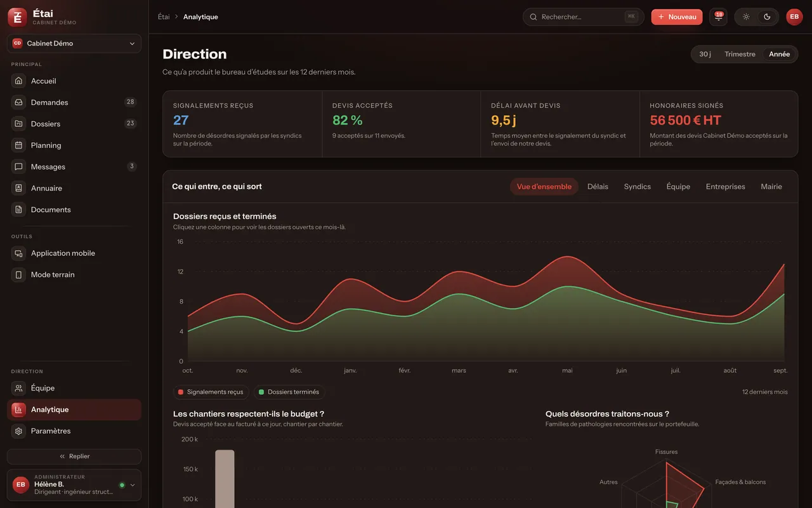Open Mode terrain phone icon
The image size is (812, 508).
pos(18,275)
